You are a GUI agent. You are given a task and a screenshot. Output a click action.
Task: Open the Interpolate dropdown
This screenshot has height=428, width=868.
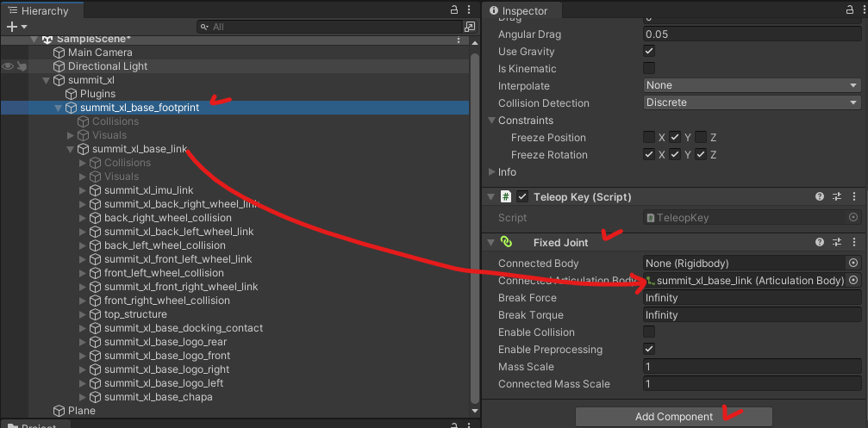(752, 86)
